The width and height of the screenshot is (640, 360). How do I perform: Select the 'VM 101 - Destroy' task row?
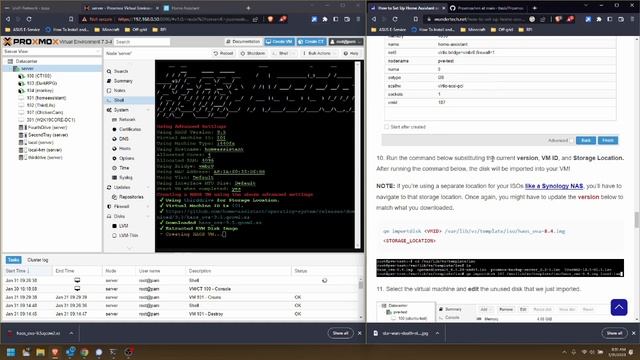pos(181,314)
